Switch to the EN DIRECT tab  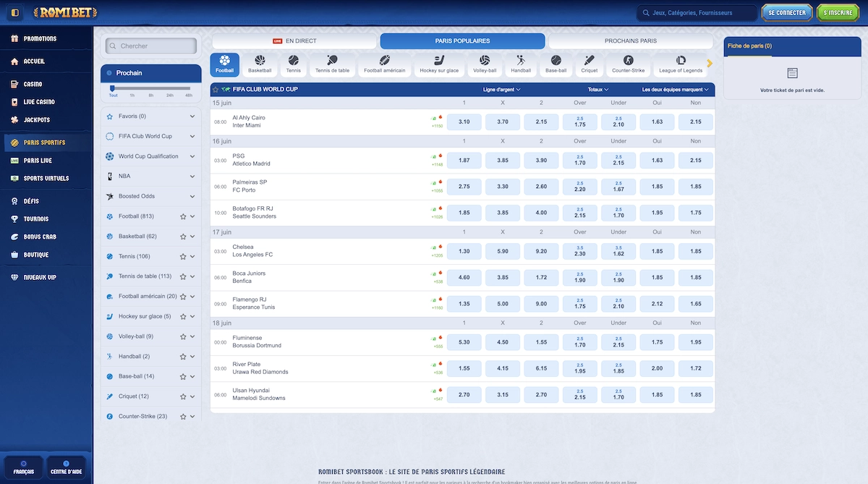pos(294,41)
